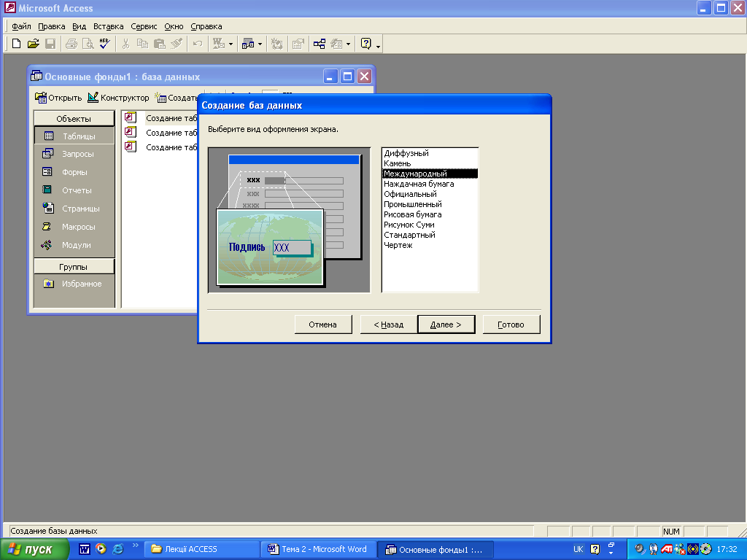Open the Analyze dropdown arrow
Viewport: 747px width, 560px height.
coord(260,44)
